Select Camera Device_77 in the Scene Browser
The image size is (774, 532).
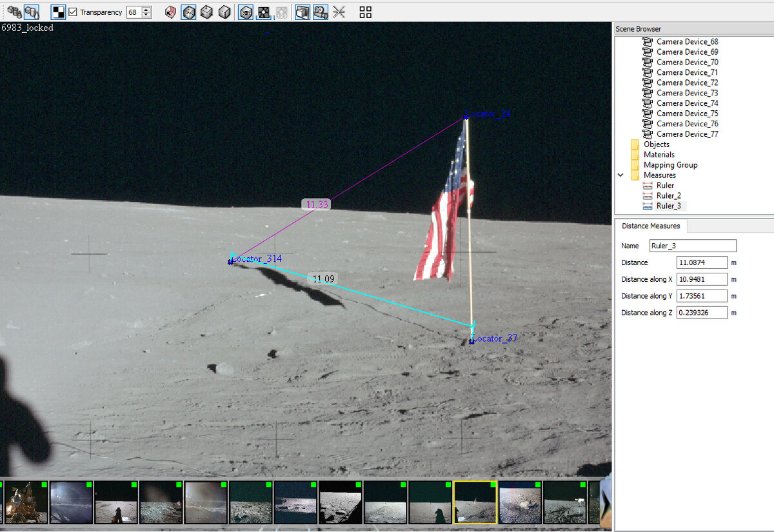(688, 133)
